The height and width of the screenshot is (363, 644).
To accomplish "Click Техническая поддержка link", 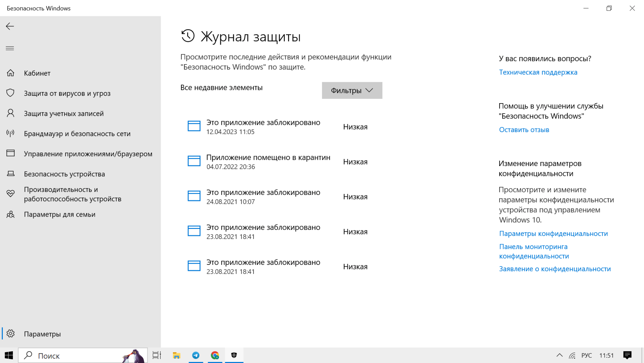I will click(x=538, y=72).
